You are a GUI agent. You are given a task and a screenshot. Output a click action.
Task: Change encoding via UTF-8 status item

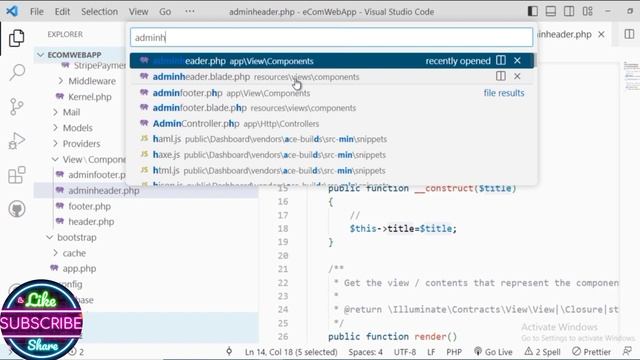(x=404, y=352)
